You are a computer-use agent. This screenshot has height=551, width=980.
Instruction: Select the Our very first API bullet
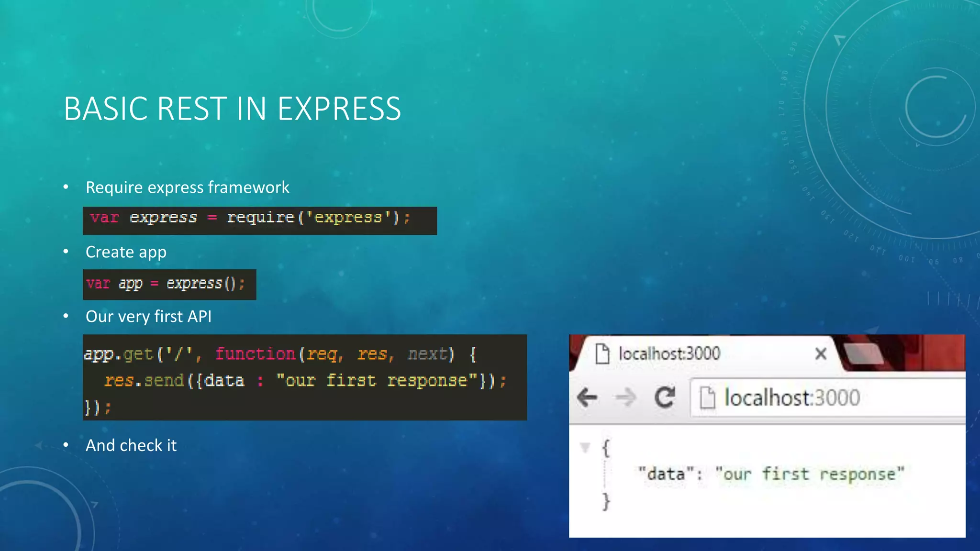tap(148, 317)
